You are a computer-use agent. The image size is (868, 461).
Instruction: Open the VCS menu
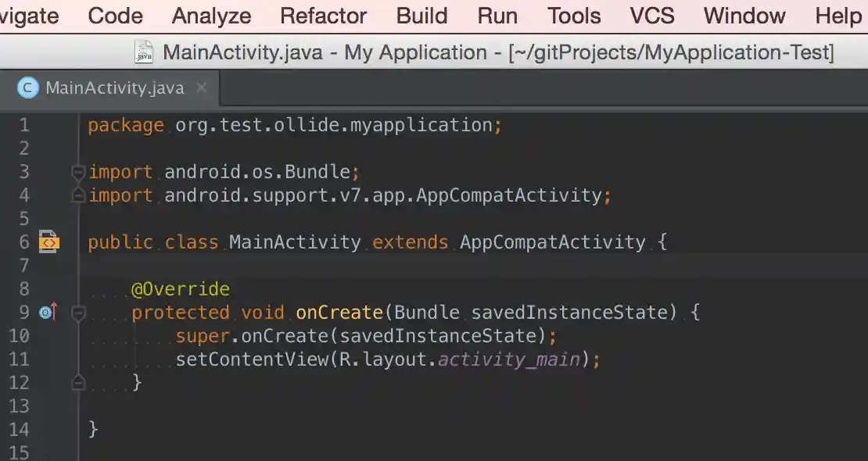click(x=651, y=16)
